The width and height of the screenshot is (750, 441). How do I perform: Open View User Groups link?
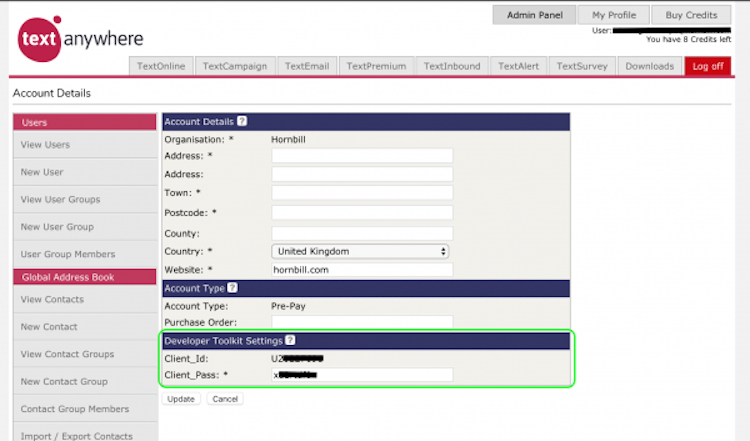pyautogui.click(x=85, y=199)
